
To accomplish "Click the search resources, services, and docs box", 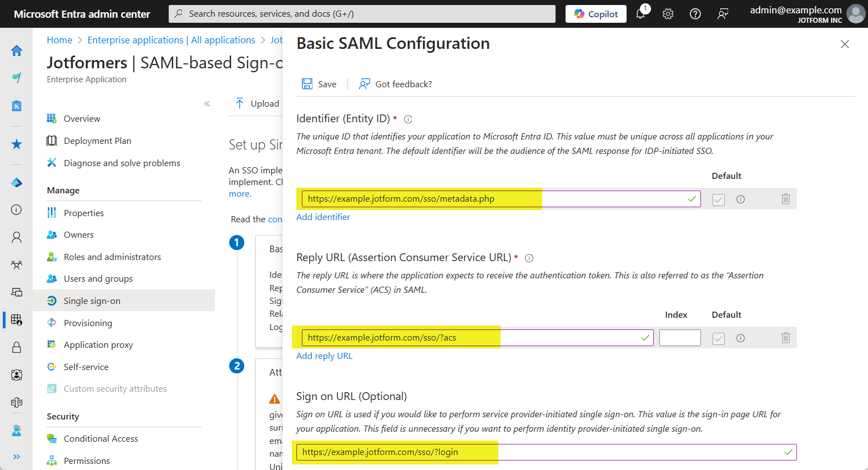I will tap(362, 14).
